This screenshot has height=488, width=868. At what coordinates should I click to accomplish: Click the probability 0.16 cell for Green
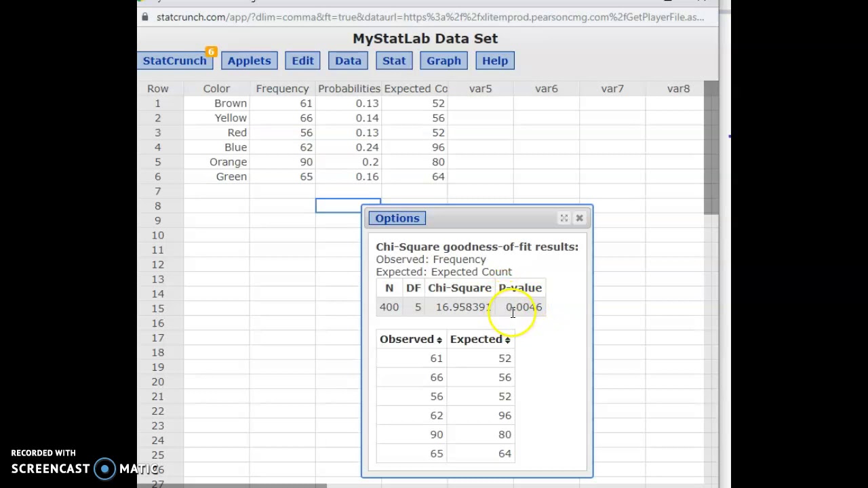[349, 177]
